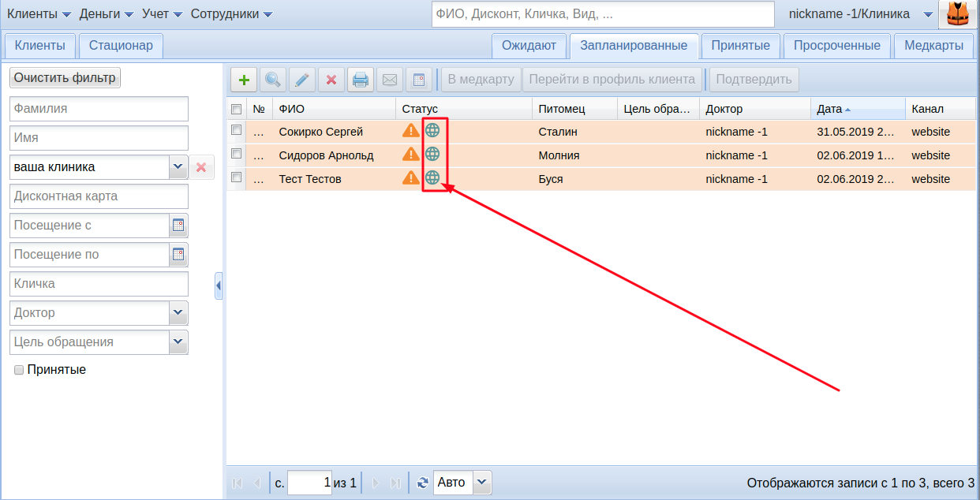980x500 pixels.
Task: Tick the checkbox for Сокирко Сергей row
Action: click(236, 130)
